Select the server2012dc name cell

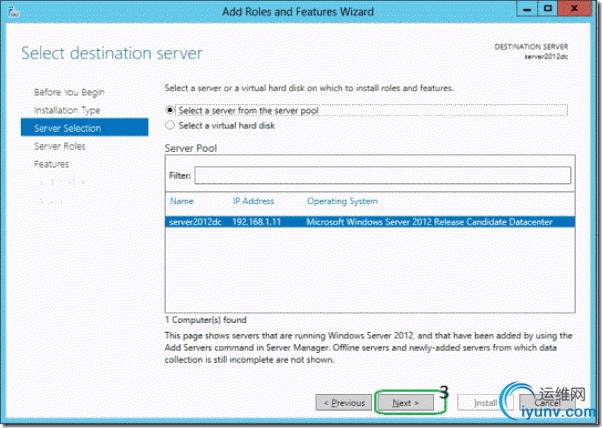(195, 222)
